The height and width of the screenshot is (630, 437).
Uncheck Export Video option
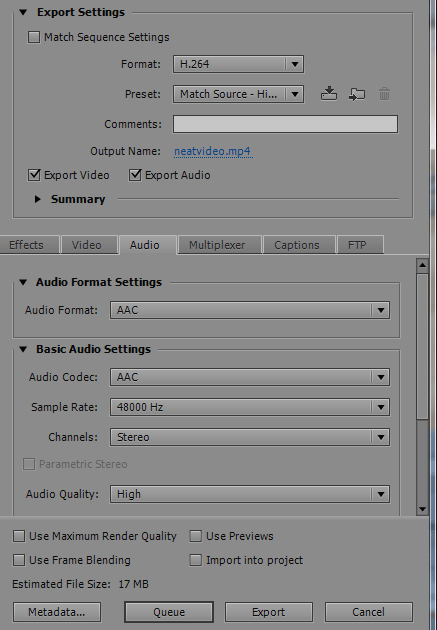click(34, 175)
